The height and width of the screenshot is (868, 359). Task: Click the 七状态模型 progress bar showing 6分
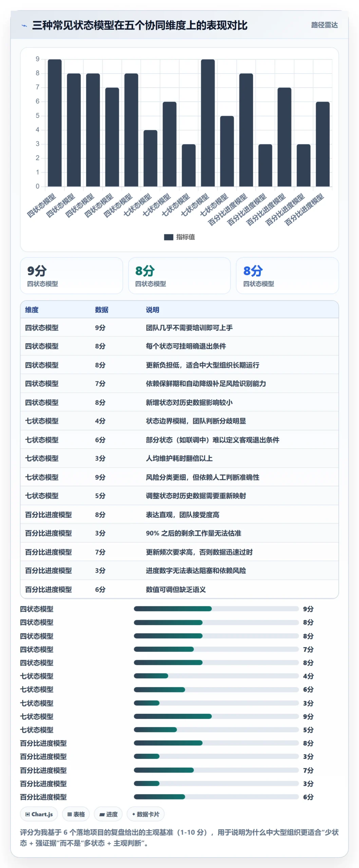tap(216, 689)
